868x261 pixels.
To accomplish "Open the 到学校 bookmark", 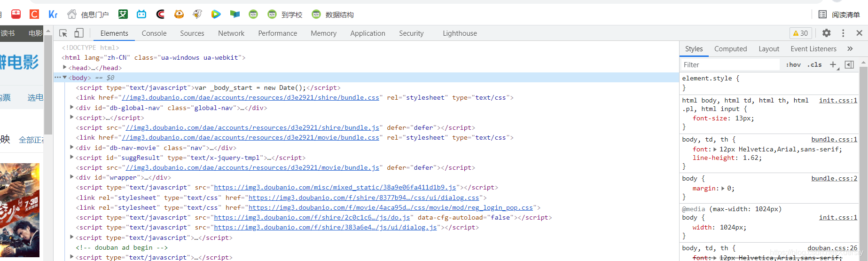I will [x=285, y=15].
